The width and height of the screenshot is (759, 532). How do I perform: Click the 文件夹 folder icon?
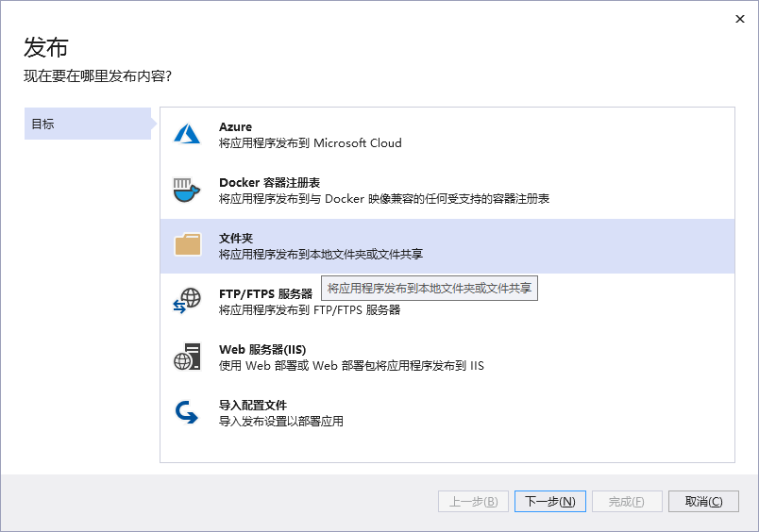coord(187,245)
